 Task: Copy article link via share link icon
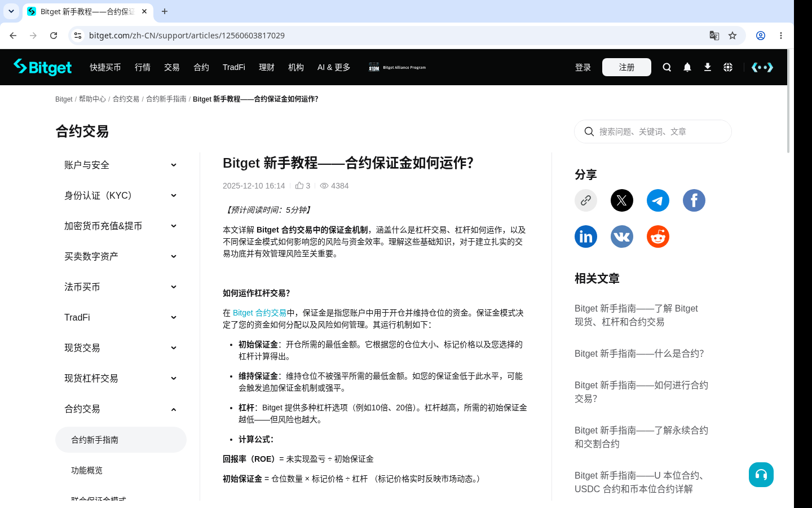[x=586, y=200]
